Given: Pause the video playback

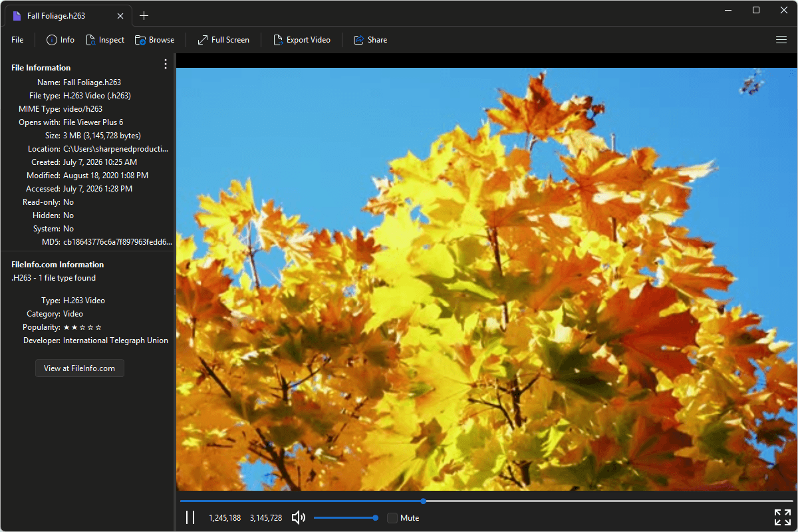Looking at the screenshot, I should (190, 517).
